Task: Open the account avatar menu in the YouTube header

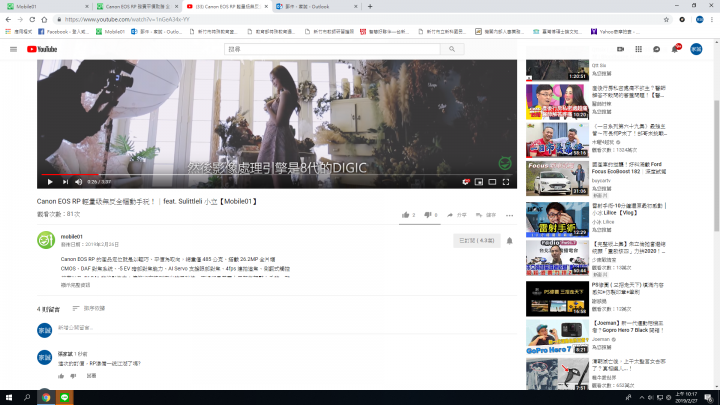Action: point(696,49)
